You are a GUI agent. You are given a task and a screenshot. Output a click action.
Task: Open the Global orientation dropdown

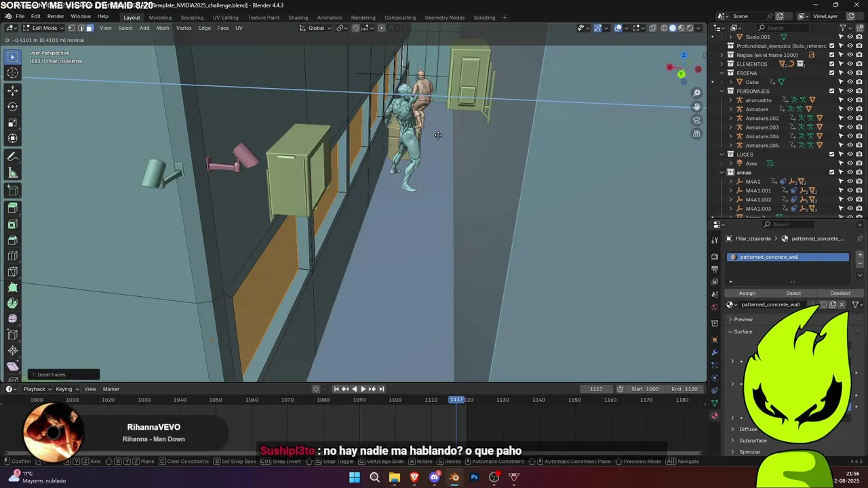(x=315, y=28)
